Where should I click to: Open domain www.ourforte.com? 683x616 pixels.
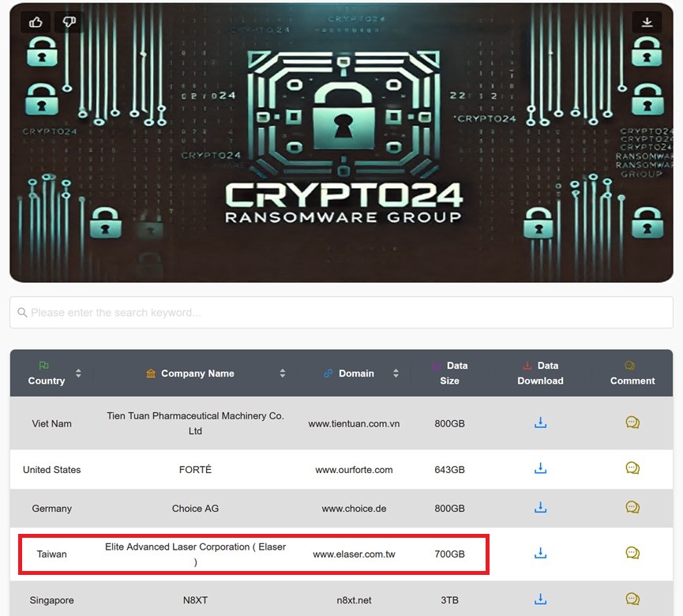click(354, 470)
